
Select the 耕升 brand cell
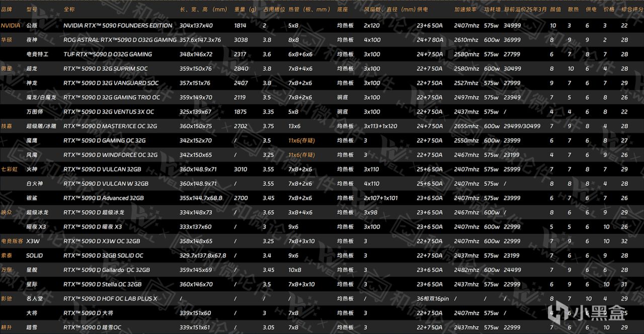click(x=7, y=327)
